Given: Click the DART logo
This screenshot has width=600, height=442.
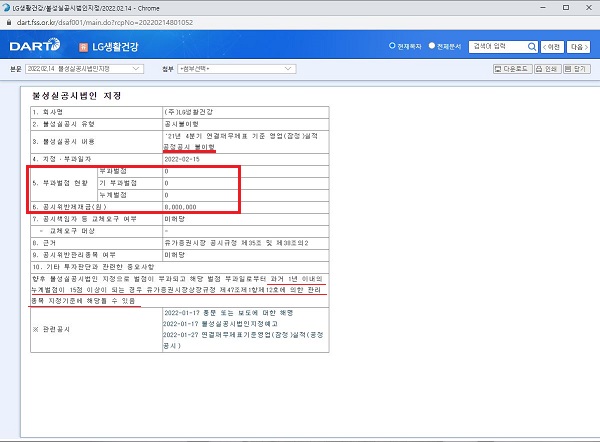Looking at the screenshot, I should (x=34, y=46).
